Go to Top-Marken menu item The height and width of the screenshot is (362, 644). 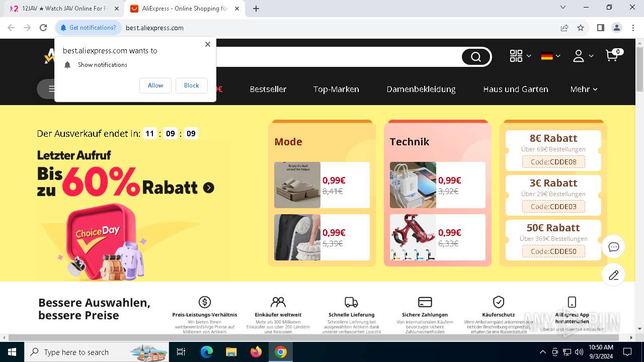(x=336, y=89)
